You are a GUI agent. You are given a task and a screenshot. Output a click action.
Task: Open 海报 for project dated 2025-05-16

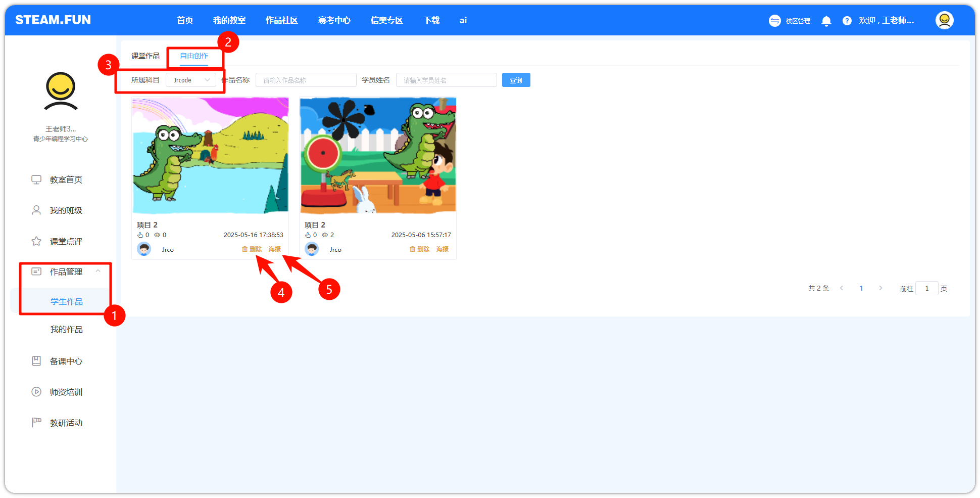(275, 249)
